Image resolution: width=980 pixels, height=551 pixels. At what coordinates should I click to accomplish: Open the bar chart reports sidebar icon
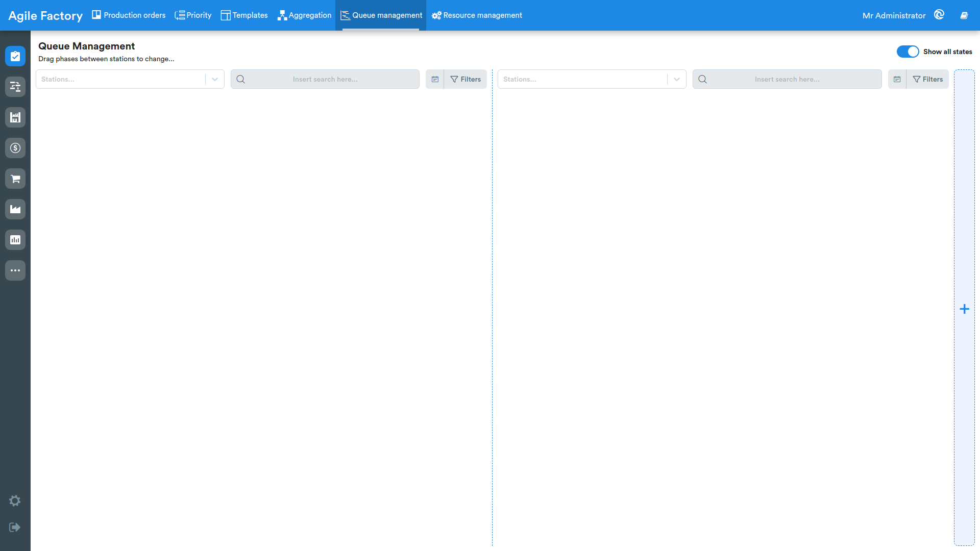point(15,240)
